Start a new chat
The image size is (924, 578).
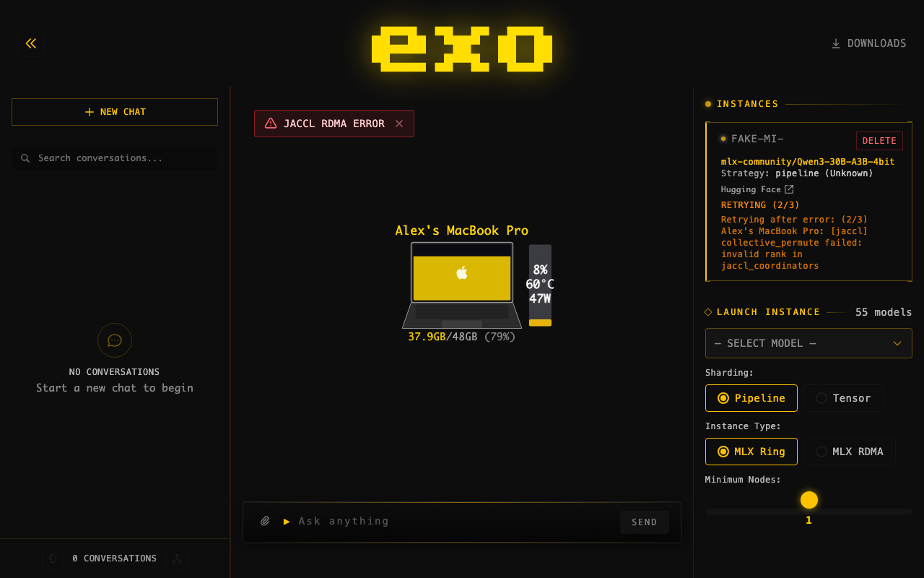(115, 112)
